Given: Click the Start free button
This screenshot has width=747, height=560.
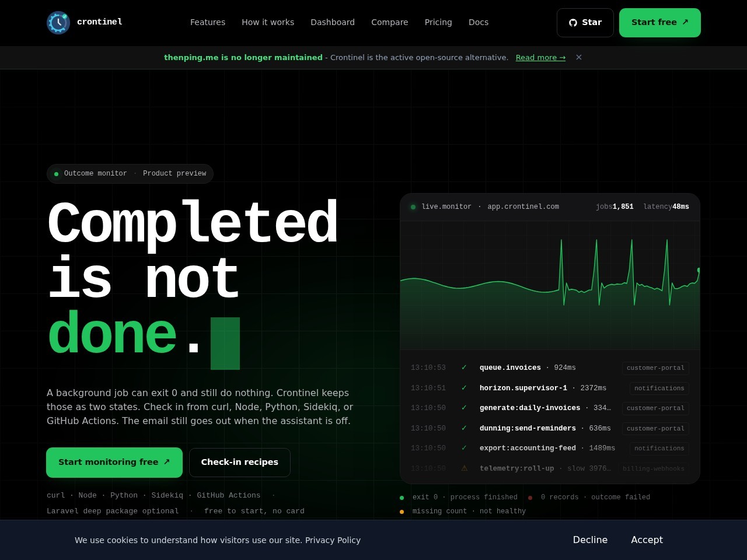Looking at the screenshot, I should pos(660,23).
